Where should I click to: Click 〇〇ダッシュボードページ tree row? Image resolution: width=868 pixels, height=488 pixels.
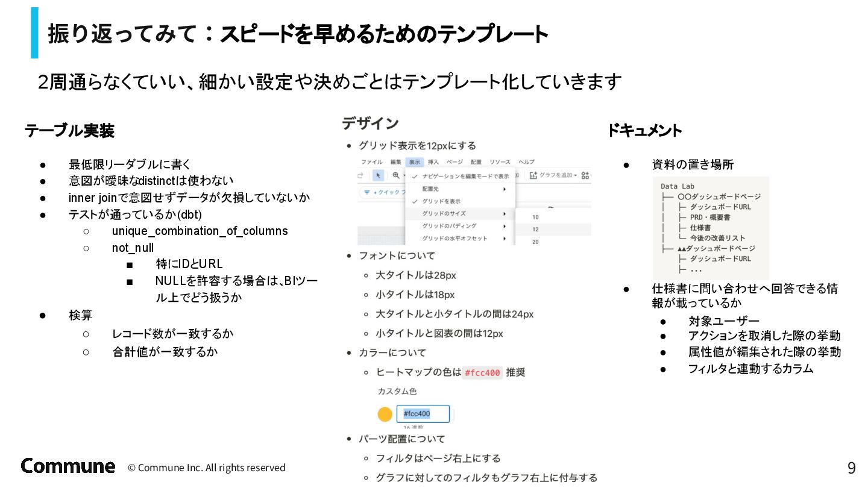click(x=719, y=196)
